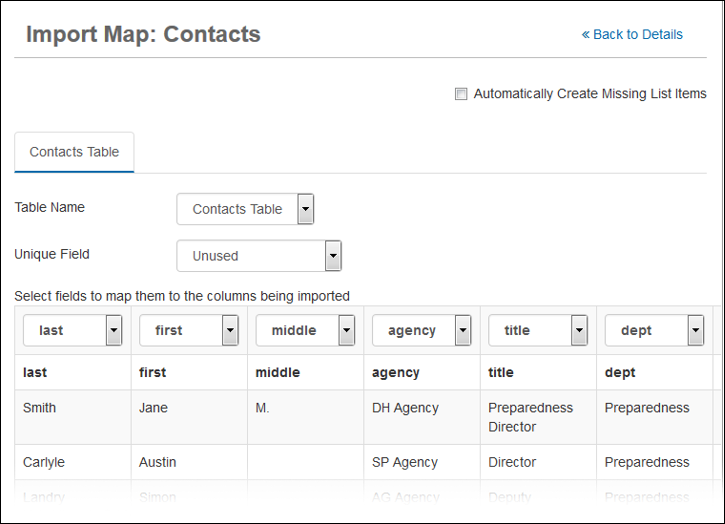Viewport: 725px width, 524px height.
Task: Expand the 'dept' column mapping dropdown
Action: [654, 330]
